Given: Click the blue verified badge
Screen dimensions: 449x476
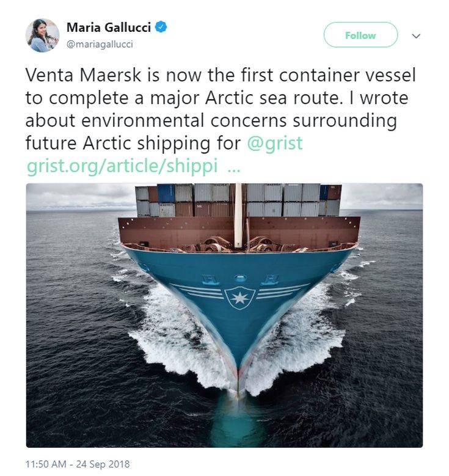Looking at the screenshot, I should [161, 27].
